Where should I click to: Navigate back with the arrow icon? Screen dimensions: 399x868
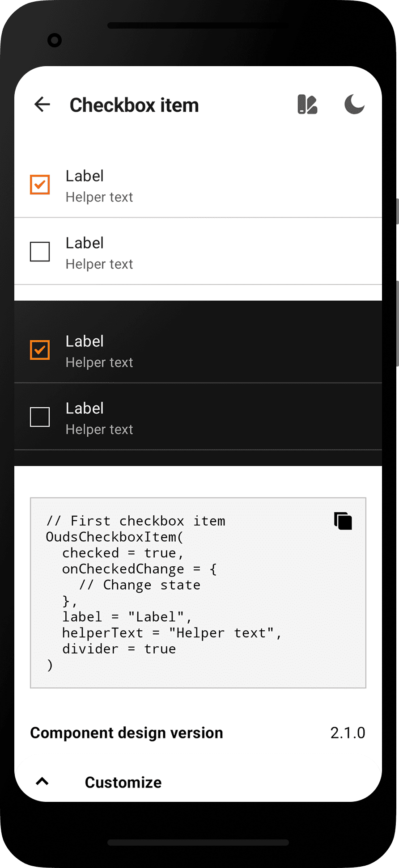pyautogui.click(x=42, y=104)
